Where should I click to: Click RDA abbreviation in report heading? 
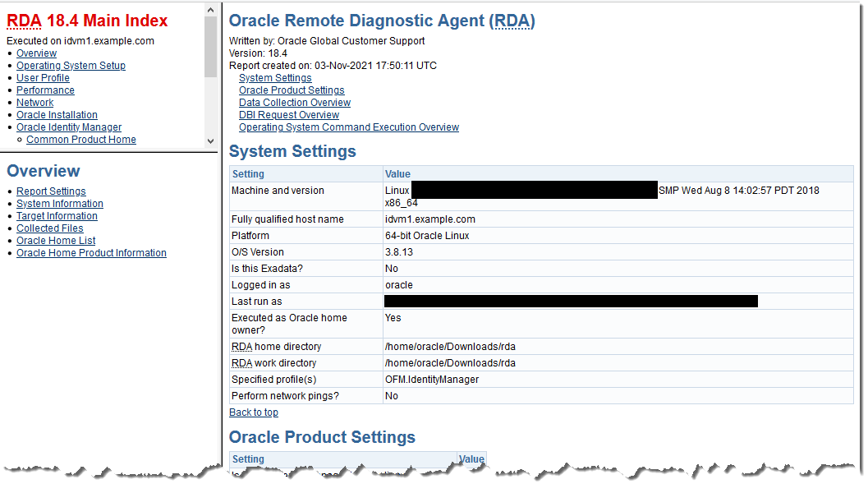click(x=512, y=21)
